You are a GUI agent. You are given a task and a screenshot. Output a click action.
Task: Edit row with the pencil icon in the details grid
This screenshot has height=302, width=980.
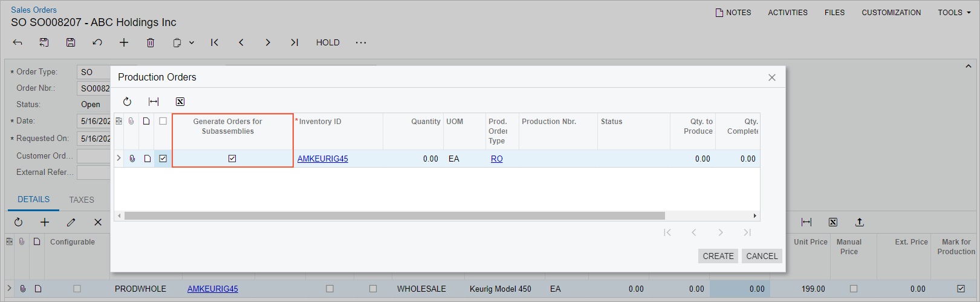(x=71, y=222)
